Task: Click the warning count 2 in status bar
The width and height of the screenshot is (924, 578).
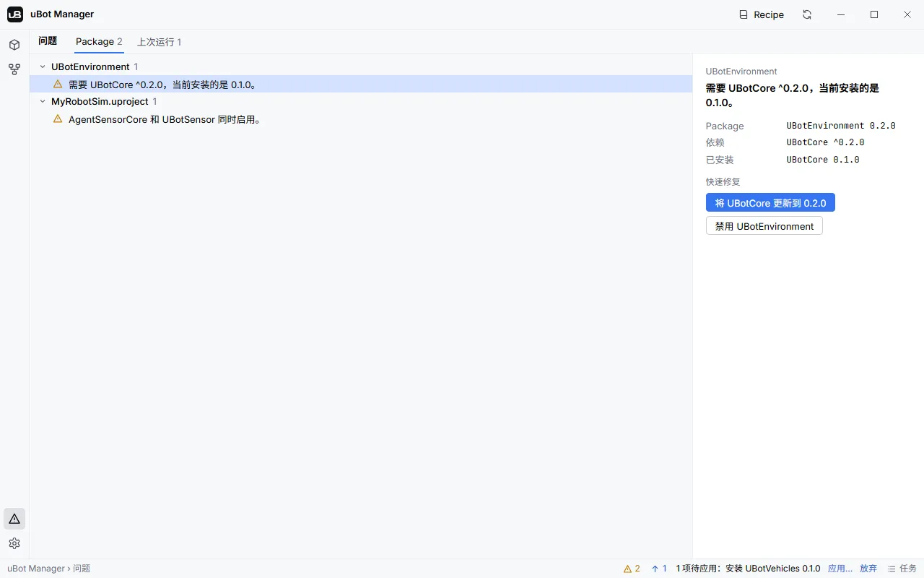Action: 632,569
